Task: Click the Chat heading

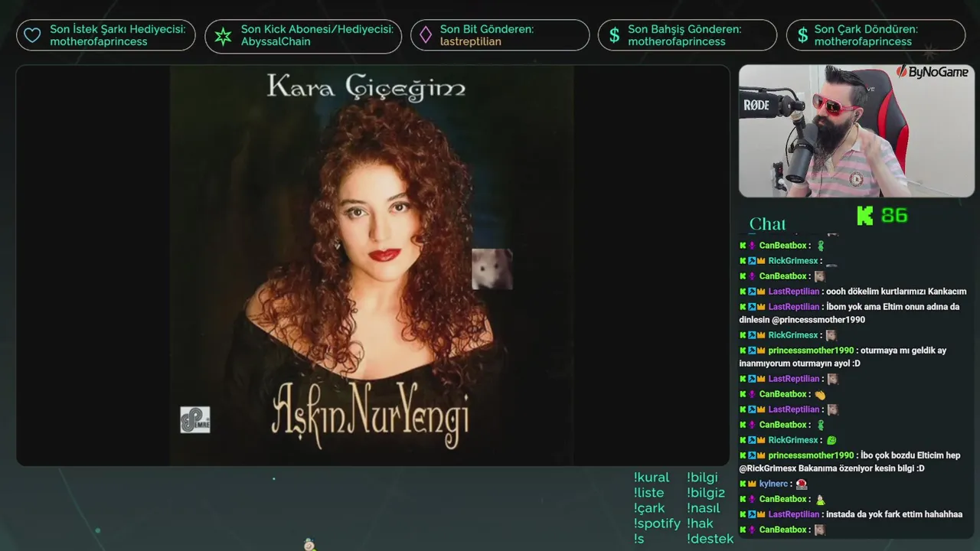Action: (x=767, y=224)
